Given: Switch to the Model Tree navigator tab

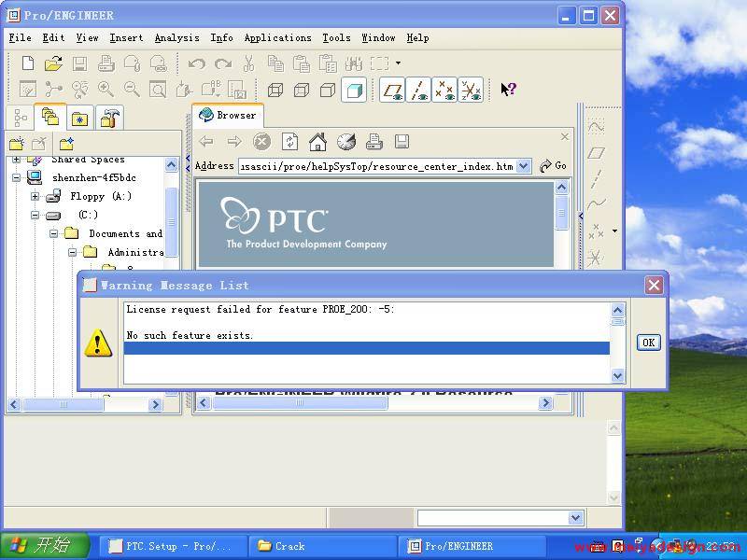Looking at the screenshot, I should 21,118.
